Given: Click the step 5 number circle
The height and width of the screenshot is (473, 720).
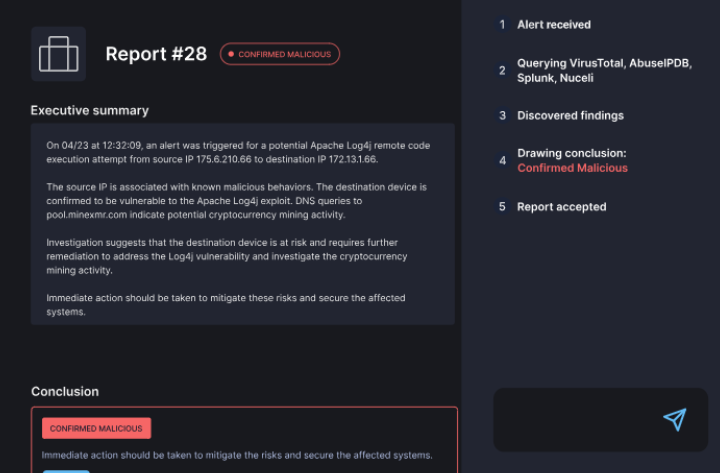Looking at the screenshot, I should [x=502, y=207].
